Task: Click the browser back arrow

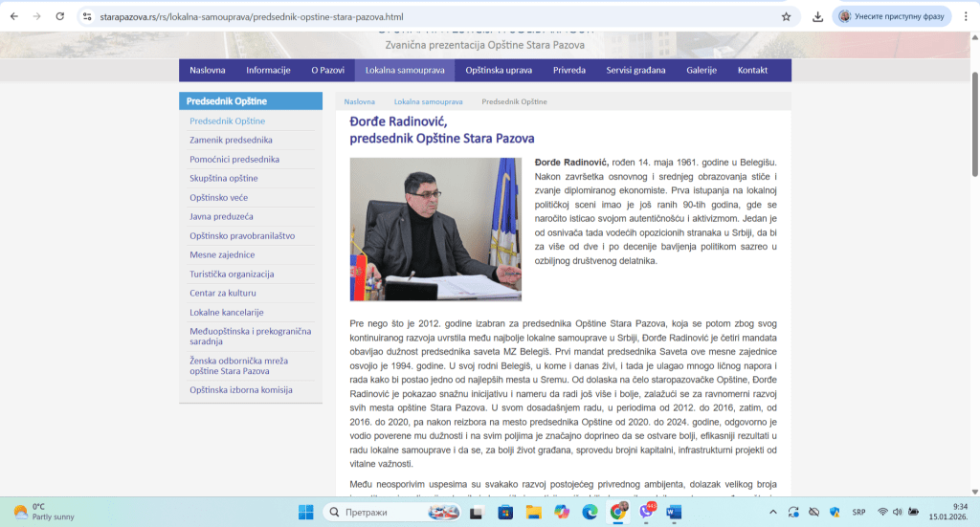Action: coord(13,17)
